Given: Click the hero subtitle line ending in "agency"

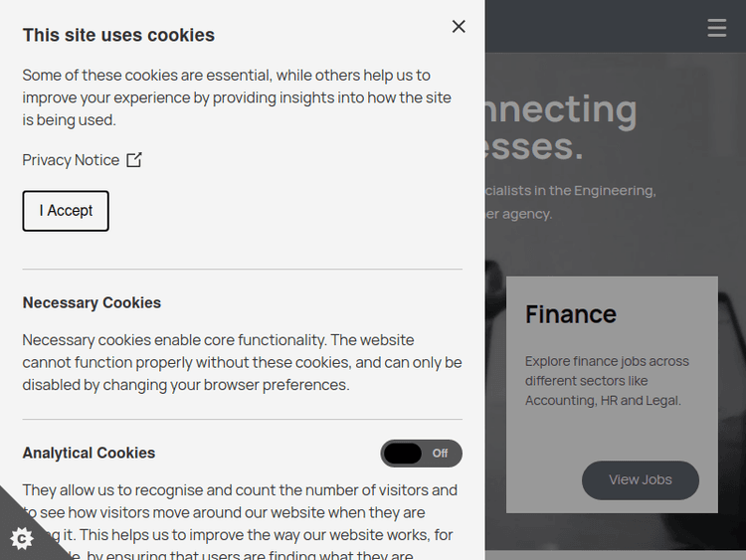Looking at the screenshot, I should point(519,214).
